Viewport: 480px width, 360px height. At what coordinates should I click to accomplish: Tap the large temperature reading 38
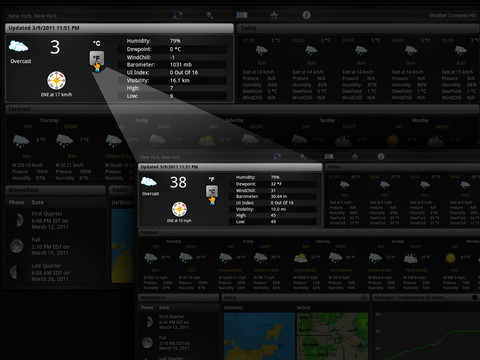pos(178,182)
